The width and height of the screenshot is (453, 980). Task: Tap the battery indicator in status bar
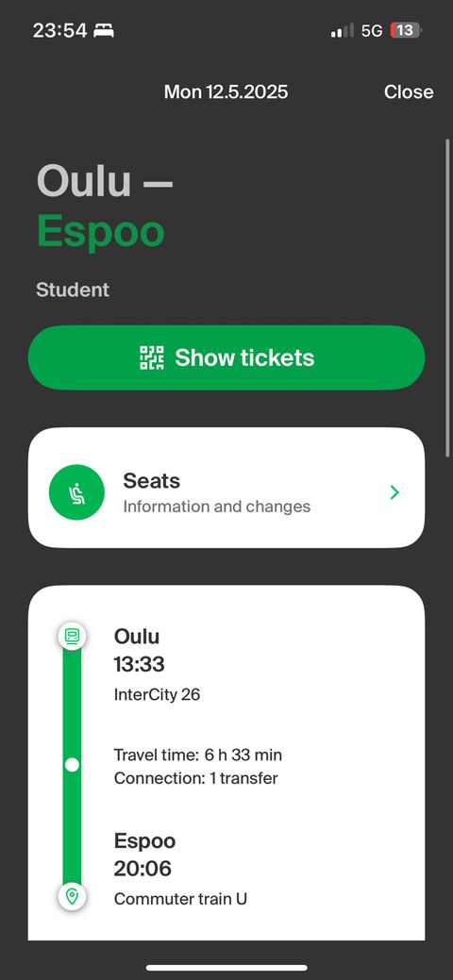click(x=406, y=30)
